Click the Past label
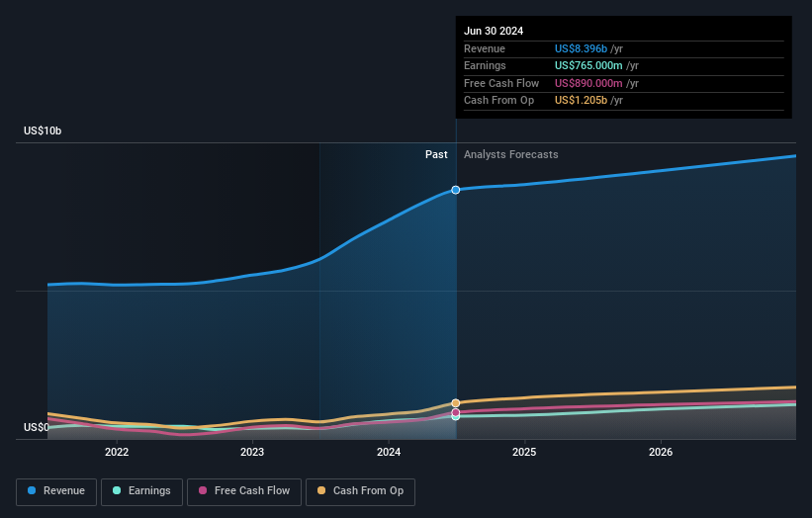 coord(436,155)
